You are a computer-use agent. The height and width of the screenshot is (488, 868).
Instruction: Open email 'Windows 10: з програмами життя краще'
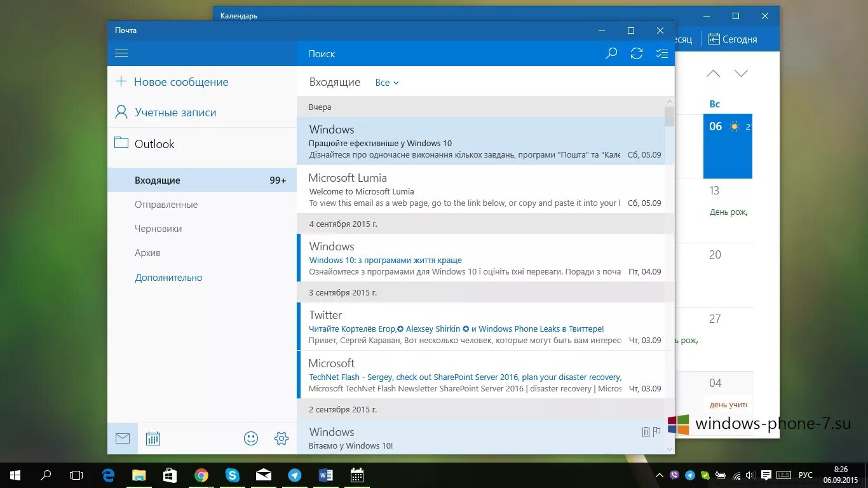point(480,257)
